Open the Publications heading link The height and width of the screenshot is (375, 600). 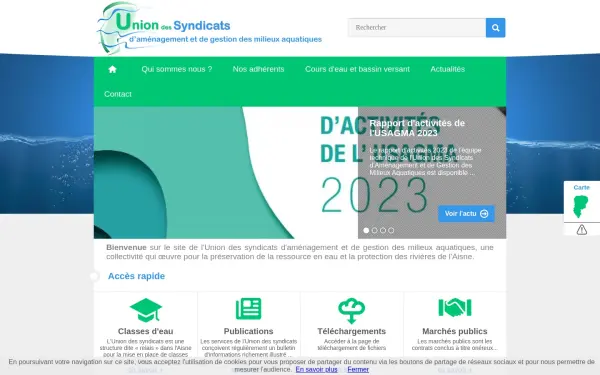click(x=248, y=331)
